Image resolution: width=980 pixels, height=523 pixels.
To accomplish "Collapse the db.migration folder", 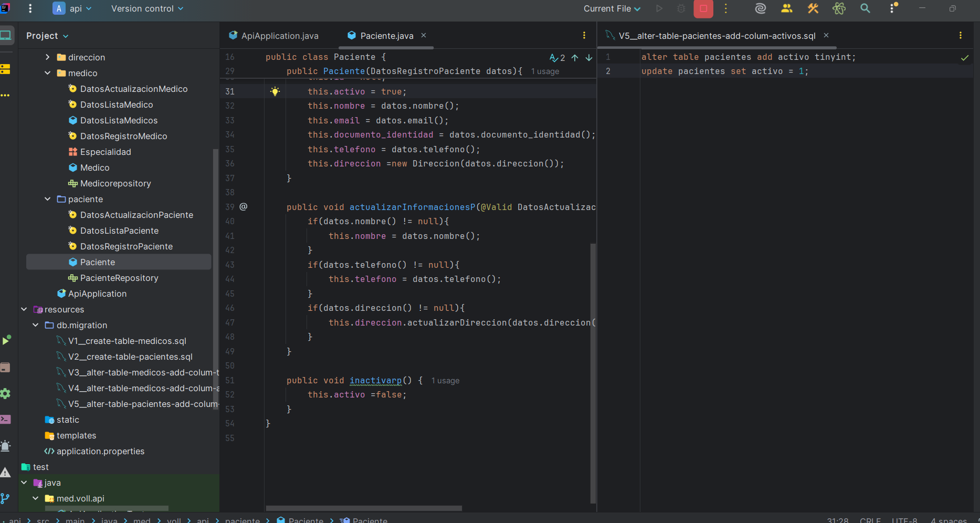I will [x=35, y=325].
